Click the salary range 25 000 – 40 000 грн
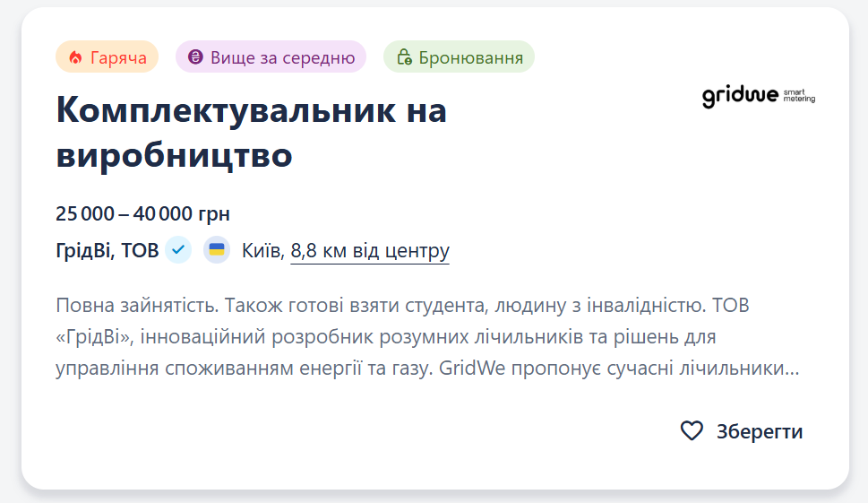The height and width of the screenshot is (503, 868). tap(143, 213)
